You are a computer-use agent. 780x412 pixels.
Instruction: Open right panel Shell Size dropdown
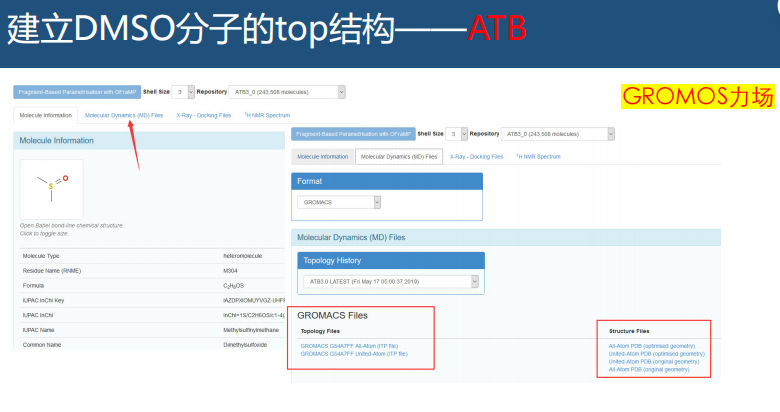pyautogui.click(x=456, y=134)
